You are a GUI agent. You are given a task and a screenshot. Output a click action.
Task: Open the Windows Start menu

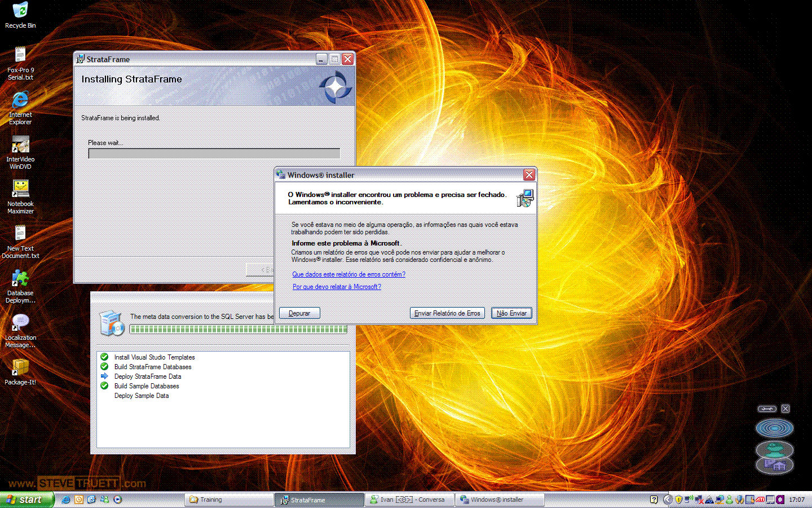27,500
